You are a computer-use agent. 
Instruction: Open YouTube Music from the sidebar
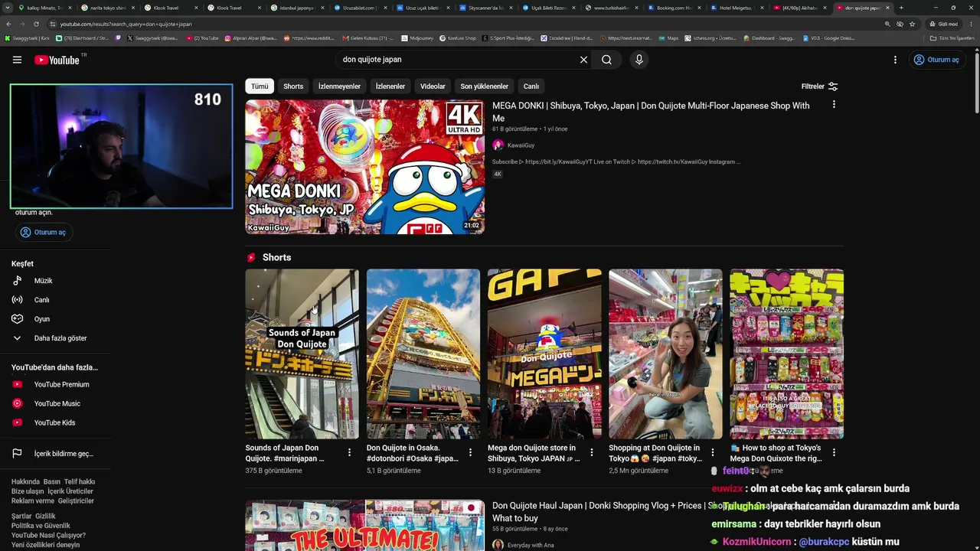[55, 403]
